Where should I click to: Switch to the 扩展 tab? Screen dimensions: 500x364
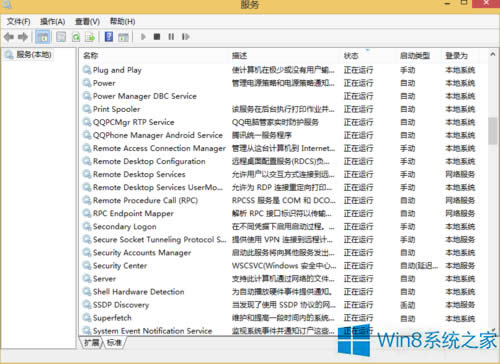coord(91,343)
